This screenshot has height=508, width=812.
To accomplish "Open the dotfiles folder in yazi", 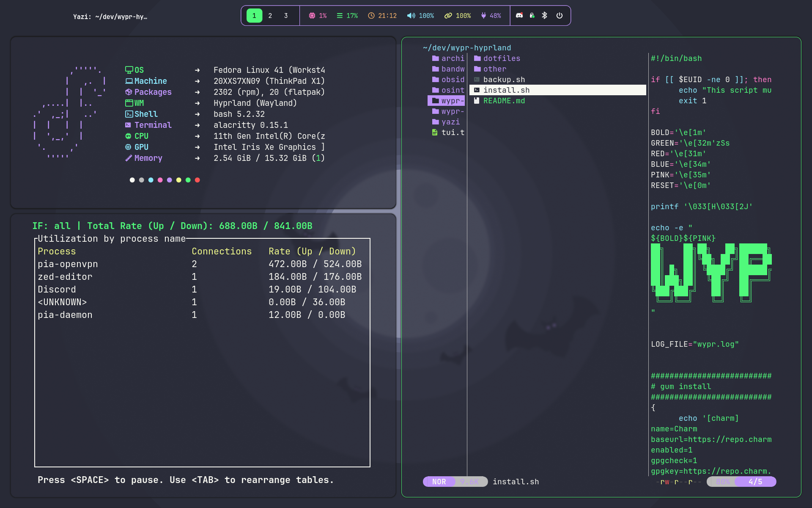I will pyautogui.click(x=502, y=58).
